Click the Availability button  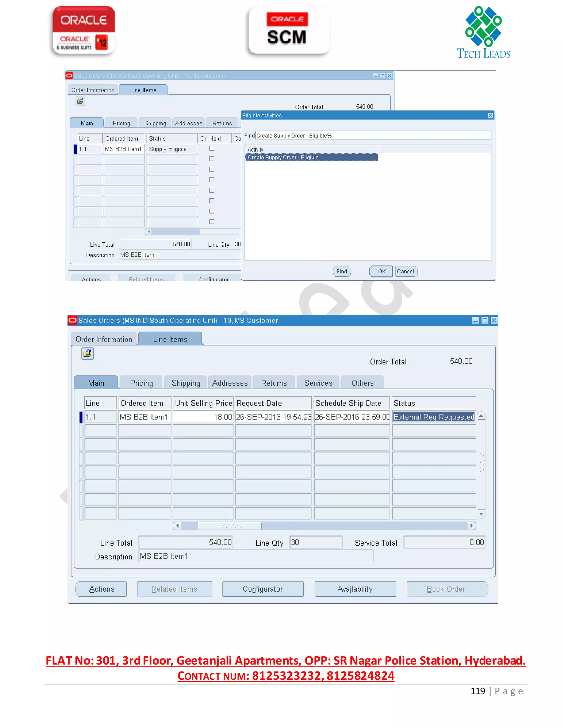tap(355, 589)
